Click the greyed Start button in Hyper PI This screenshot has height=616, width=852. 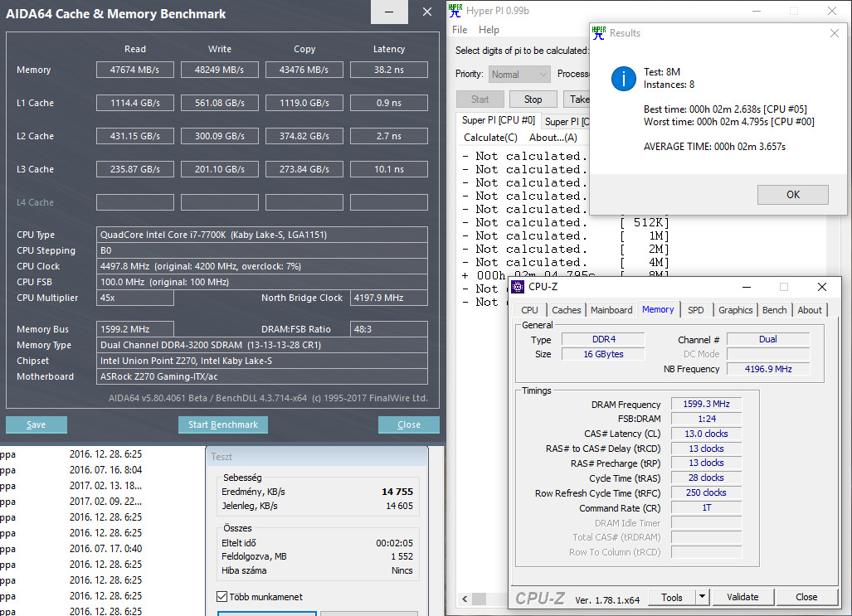pos(480,99)
